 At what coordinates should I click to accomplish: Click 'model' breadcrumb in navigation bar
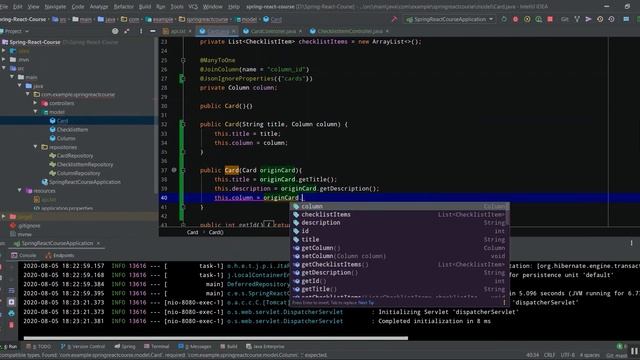click(x=246, y=19)
